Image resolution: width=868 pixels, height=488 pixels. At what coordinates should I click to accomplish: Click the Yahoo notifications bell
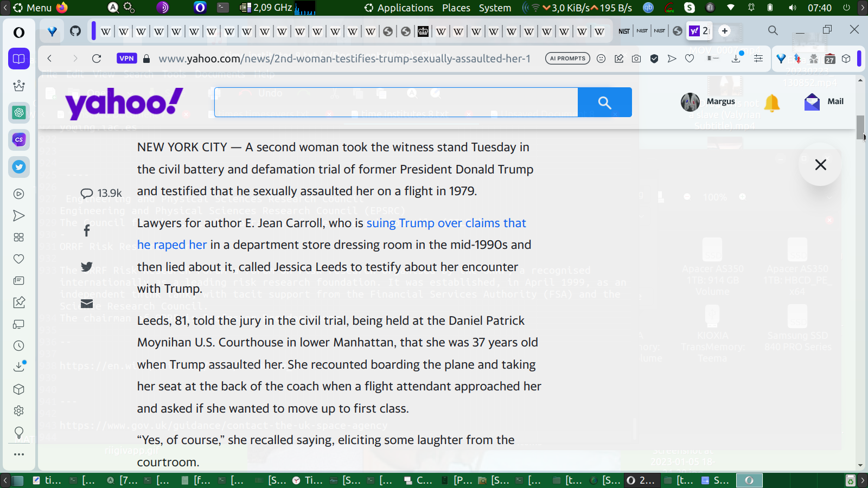pyautogui.click(x=771, y=102)
